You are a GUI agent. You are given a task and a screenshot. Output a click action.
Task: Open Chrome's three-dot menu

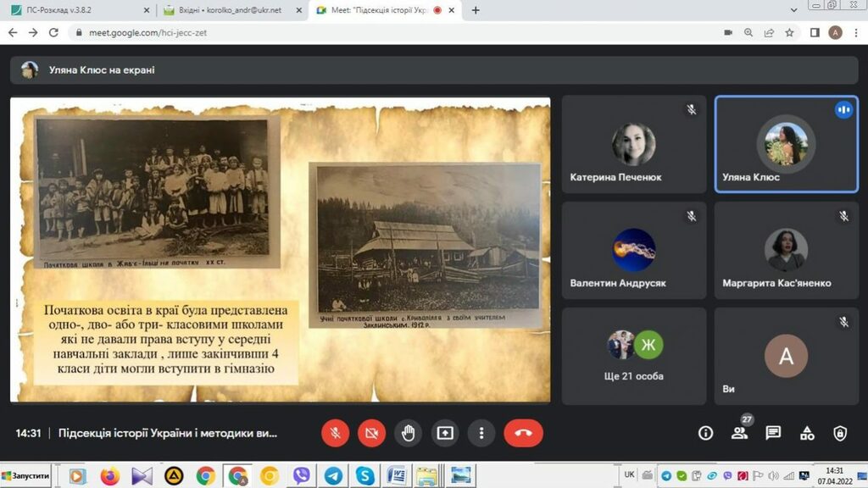(x=855, y=32)
